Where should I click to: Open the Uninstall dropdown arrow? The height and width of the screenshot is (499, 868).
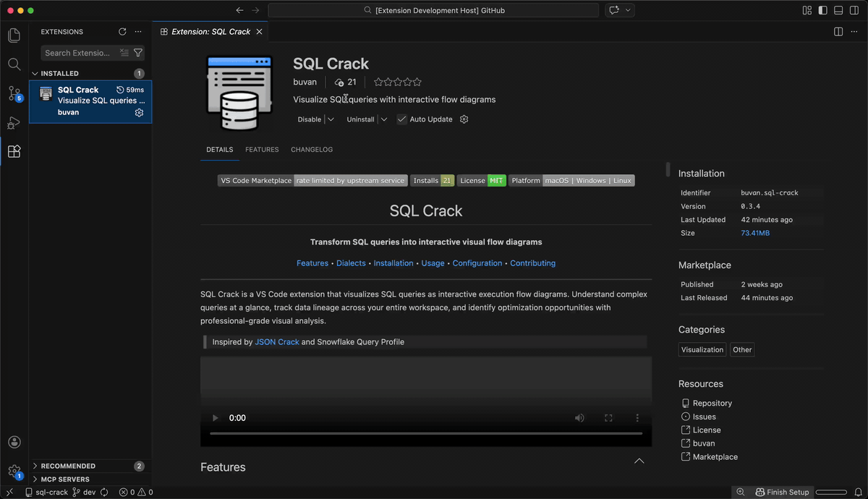pyautogui.click(x=384, y=119)
